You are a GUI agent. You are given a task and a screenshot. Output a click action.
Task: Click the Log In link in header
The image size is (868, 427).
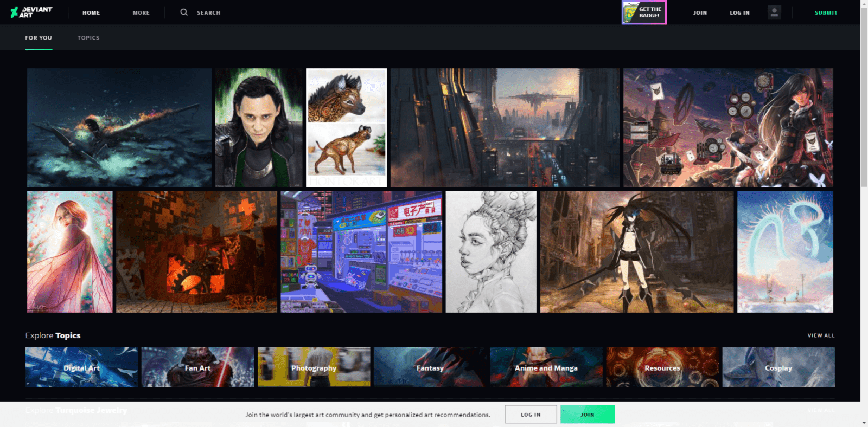click(739, 12)
